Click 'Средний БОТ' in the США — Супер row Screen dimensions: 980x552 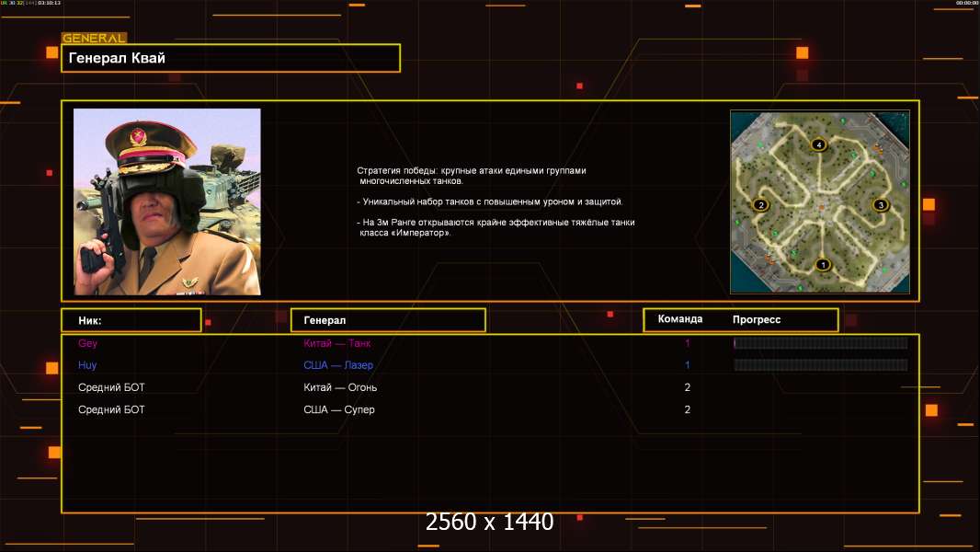click(x=111, y=409)
